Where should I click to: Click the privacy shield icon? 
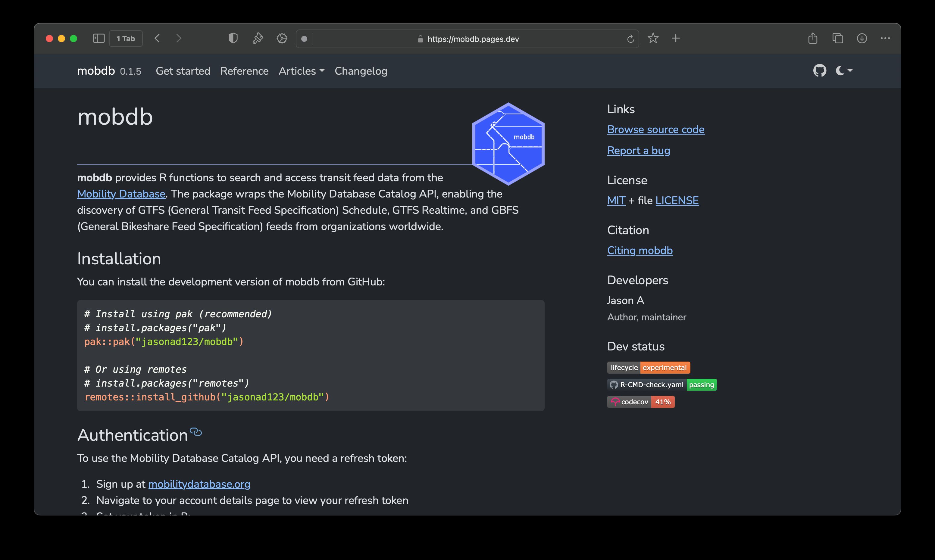(x=233, y=38)
